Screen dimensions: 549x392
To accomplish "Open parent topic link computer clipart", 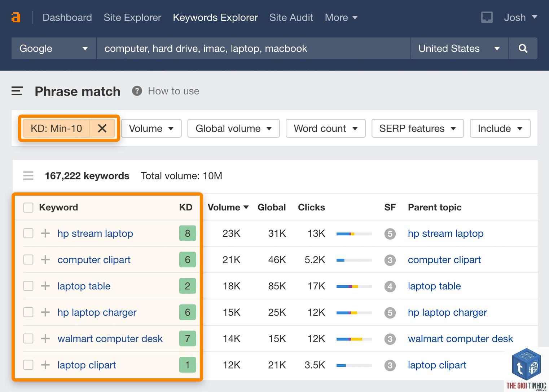I will [444, 260].
